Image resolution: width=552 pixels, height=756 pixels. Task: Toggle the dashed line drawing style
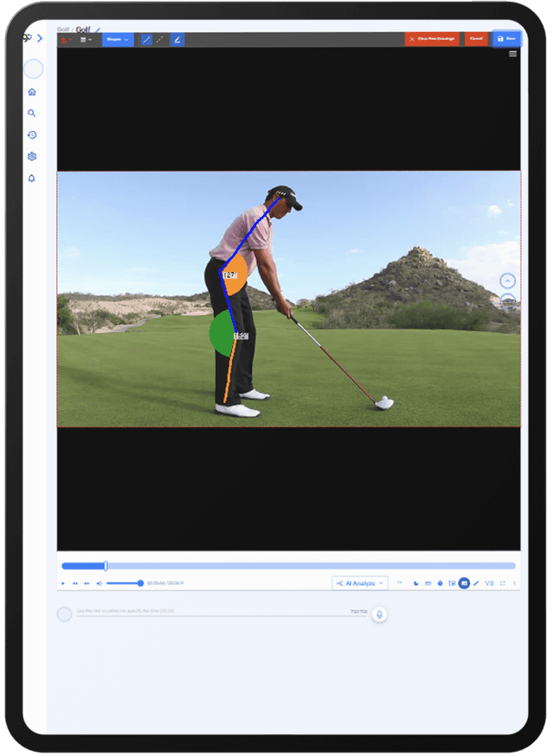click(161, 40)
